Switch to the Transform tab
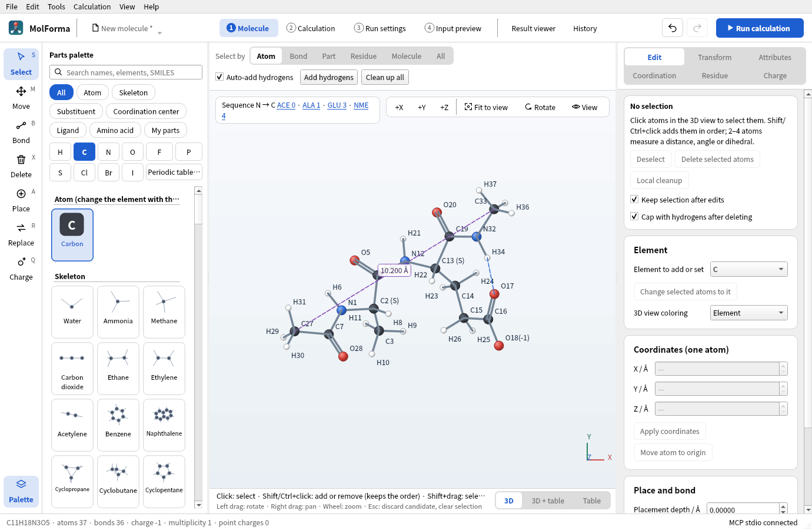Viewport: 812px width, 530px height. point(715,57)
